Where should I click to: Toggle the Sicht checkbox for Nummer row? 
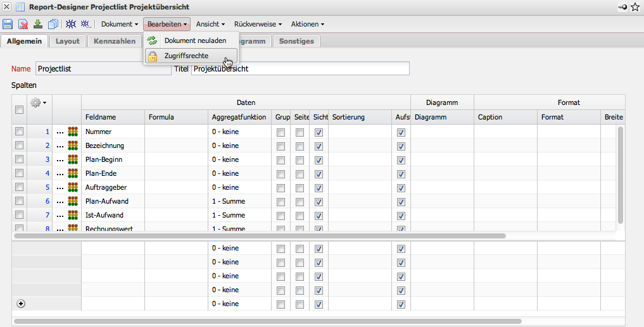[x=319, y=132]
